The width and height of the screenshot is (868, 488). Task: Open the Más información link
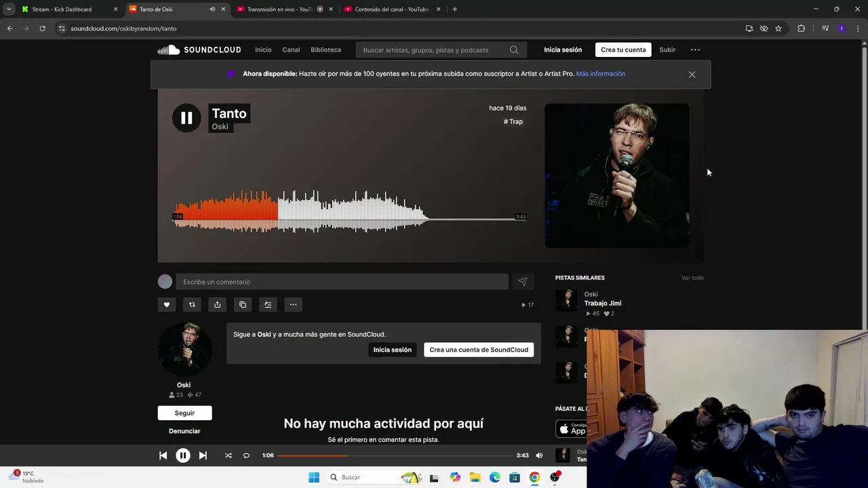coord(601,74)
